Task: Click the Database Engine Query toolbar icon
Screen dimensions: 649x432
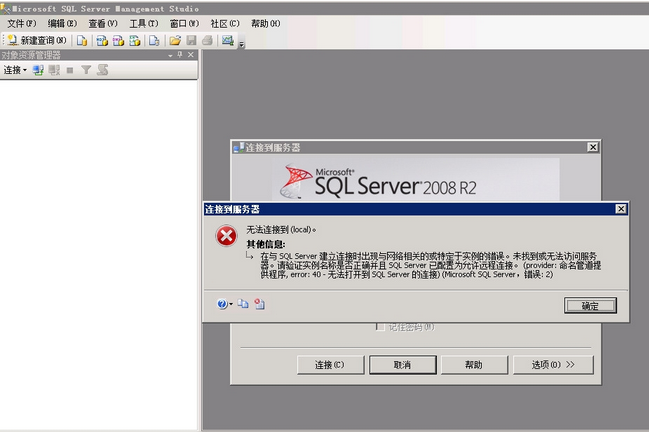Action: coord(82,40)
